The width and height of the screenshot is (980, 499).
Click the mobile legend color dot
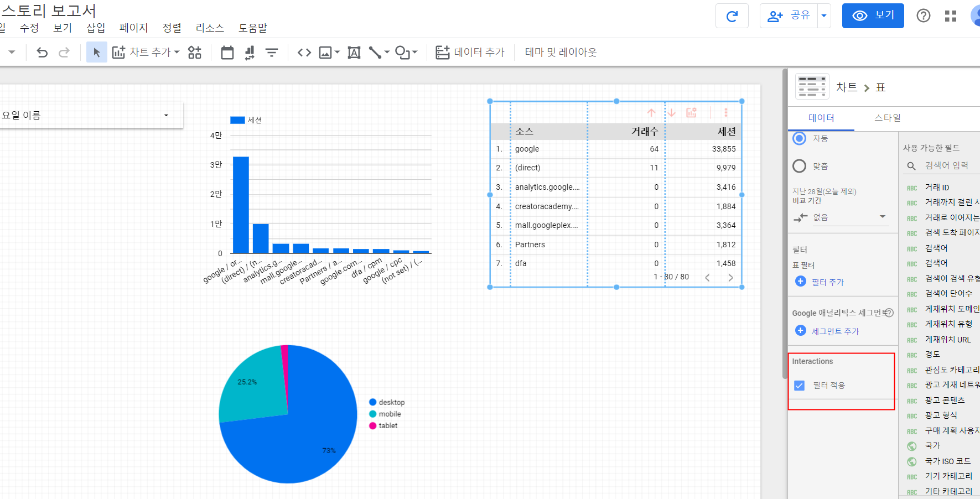(x=373, y=414)
